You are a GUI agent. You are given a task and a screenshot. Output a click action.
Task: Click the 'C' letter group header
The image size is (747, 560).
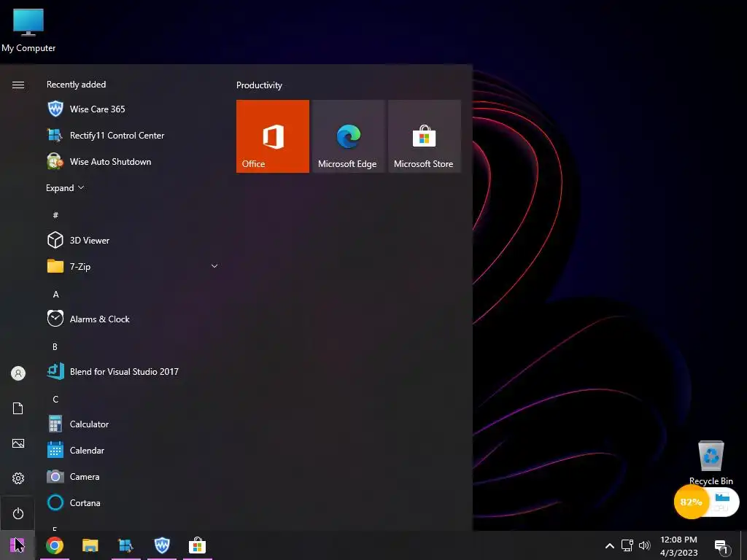(x=55, y=399)
